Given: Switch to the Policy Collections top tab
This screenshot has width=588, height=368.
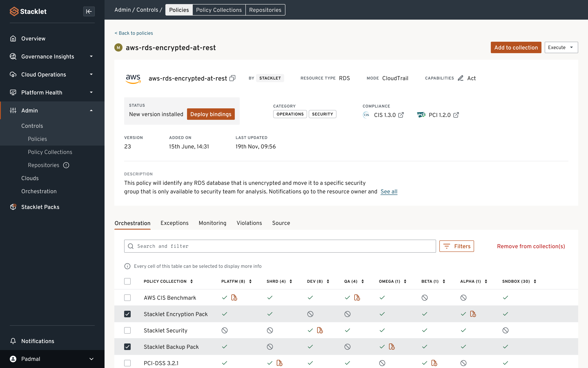Looking at the screenshot, I should click(x=219, y=10).
